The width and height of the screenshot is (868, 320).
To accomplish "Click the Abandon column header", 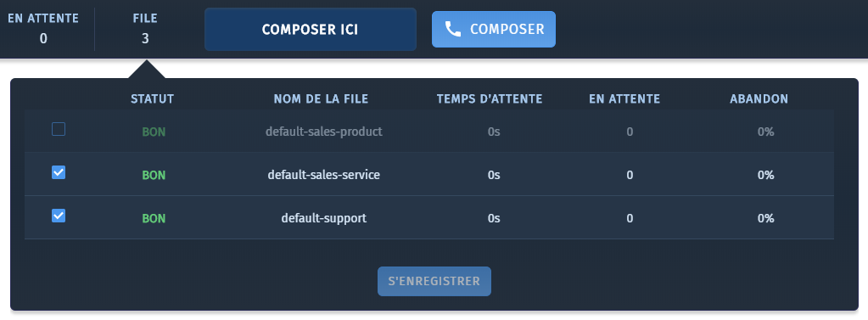I will point(759,99).
